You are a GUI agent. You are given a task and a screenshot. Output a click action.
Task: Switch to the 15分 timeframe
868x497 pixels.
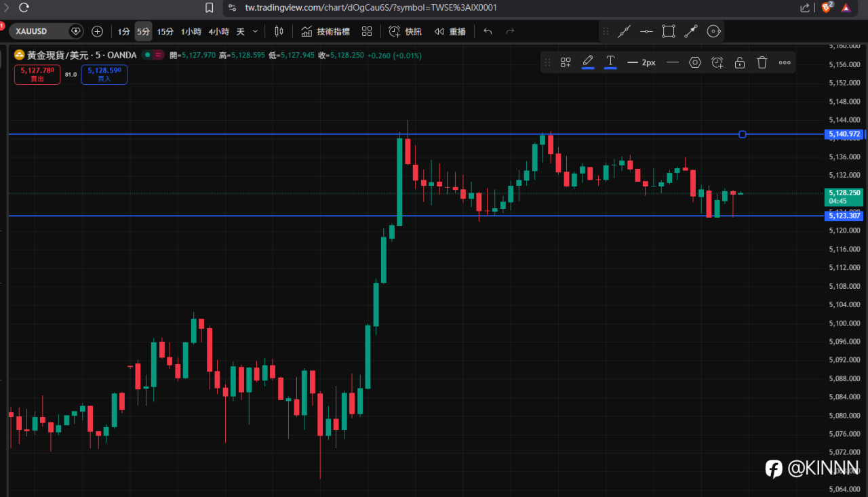[x=165, y=31]
